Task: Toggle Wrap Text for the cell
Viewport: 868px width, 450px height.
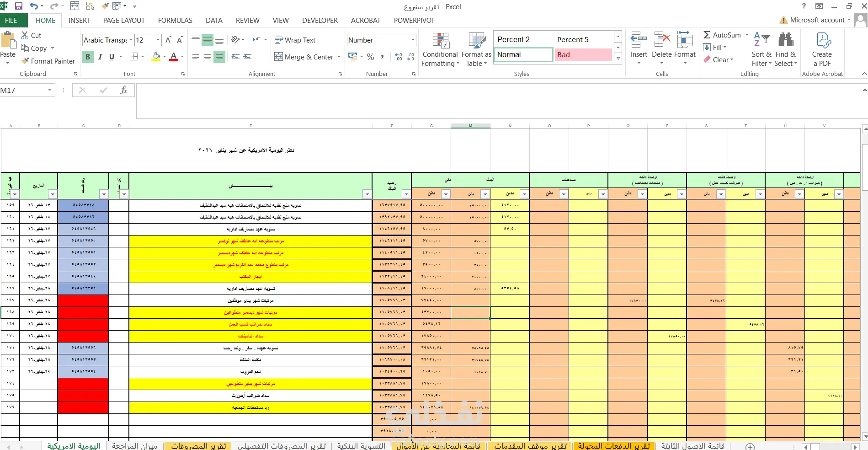Action: point(295,40)
